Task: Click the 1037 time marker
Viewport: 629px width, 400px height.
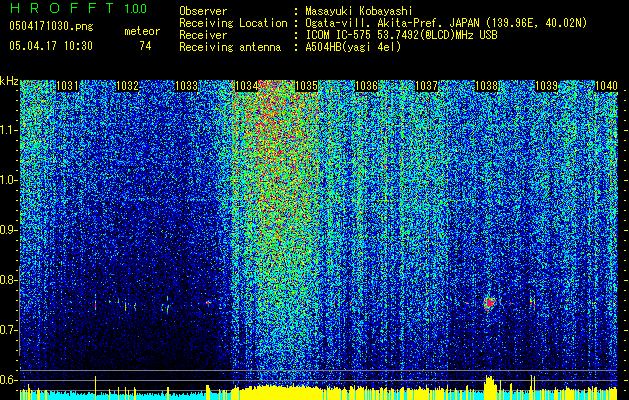Action: 426,86
